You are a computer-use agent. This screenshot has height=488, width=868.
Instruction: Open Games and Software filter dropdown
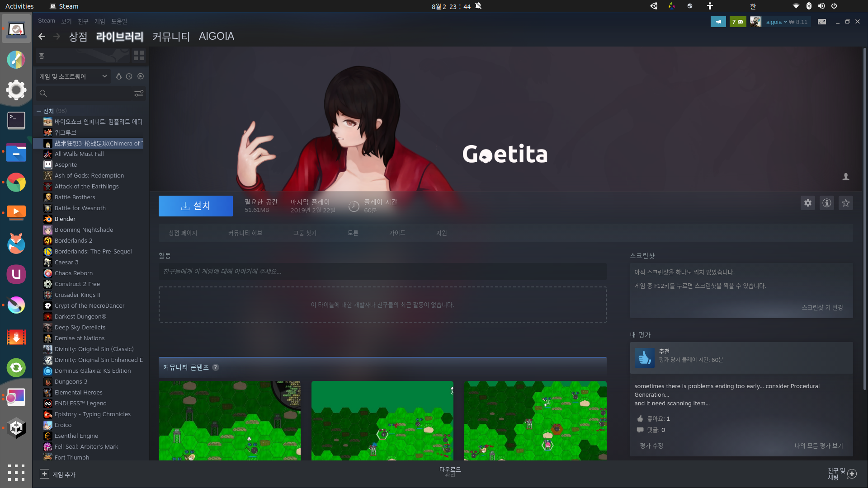click(73, 76)
